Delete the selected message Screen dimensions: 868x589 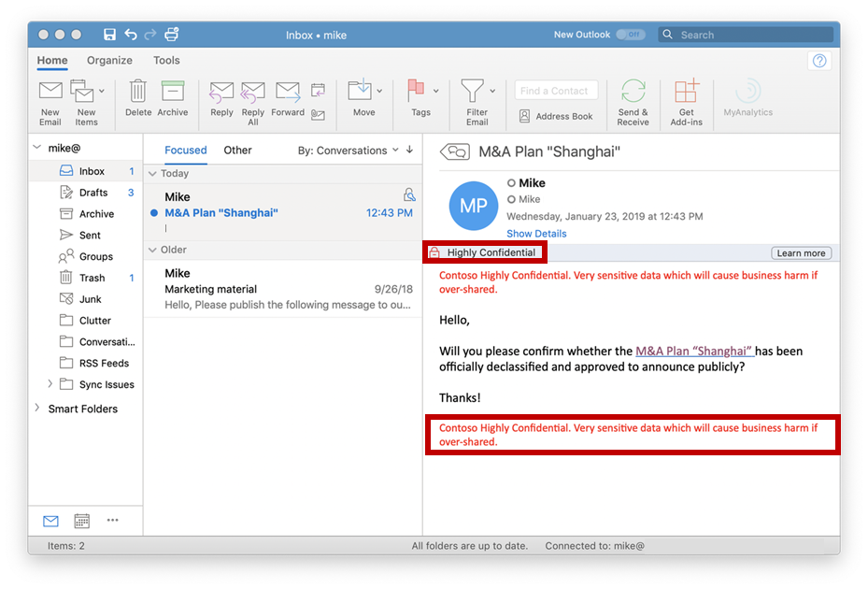click(138, 98)
